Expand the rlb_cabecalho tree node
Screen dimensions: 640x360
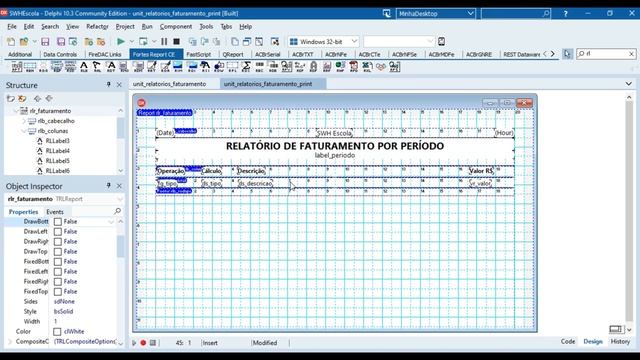pos(24,121)
